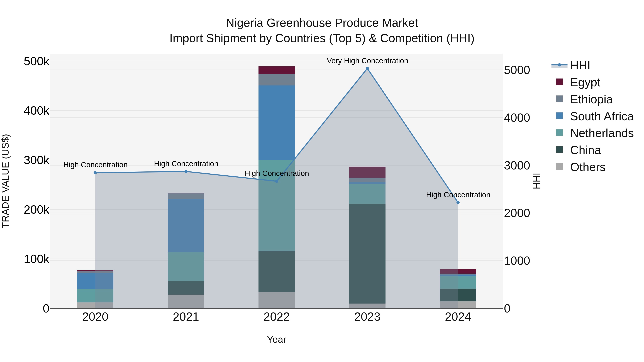Click the Netherlands segment in 2020 bar

click(x=95, y=295)
